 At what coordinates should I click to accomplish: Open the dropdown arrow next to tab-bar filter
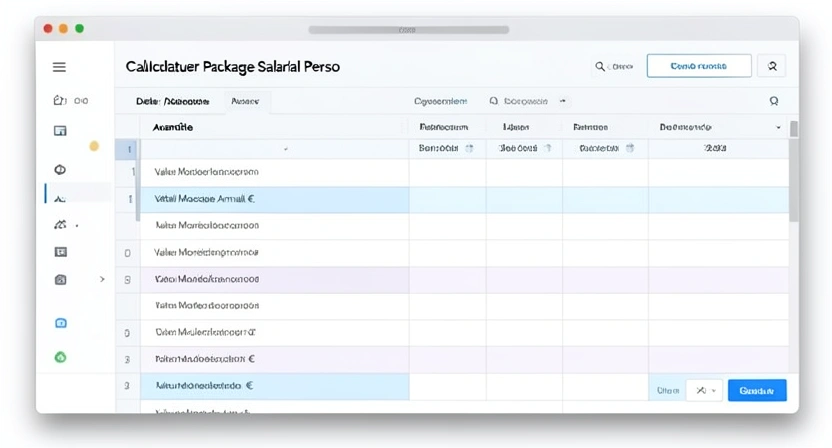click(562, 101)
